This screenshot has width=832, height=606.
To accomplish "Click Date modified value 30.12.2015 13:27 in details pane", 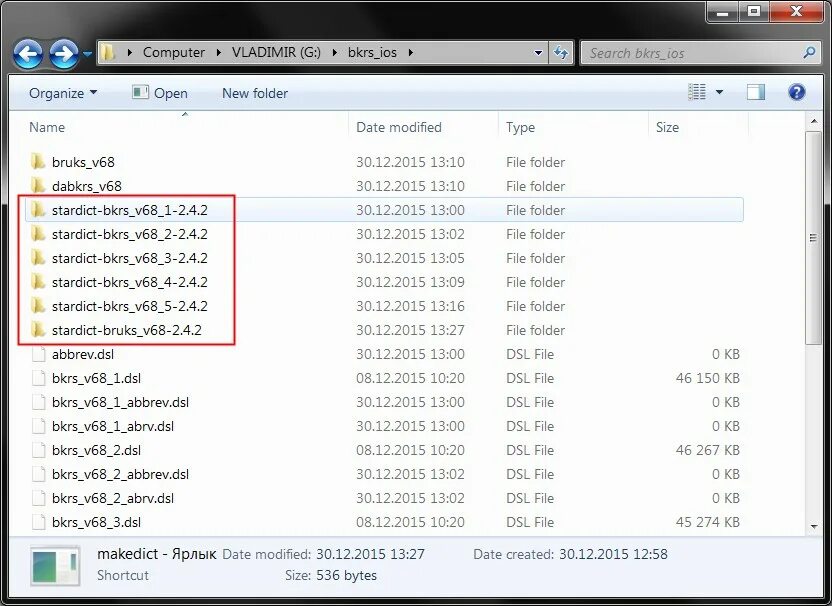I will tap(370, 554).
